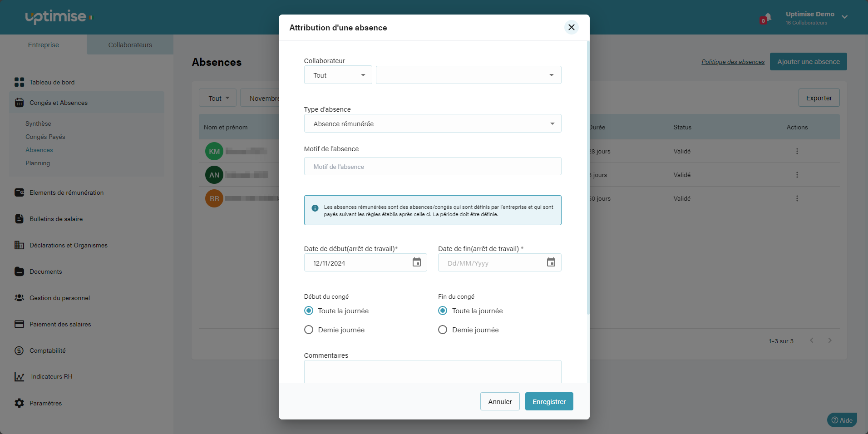The image size is (868, 434).
Task: Open Absences in the sidebar
Action: click(x=39, y=150)
